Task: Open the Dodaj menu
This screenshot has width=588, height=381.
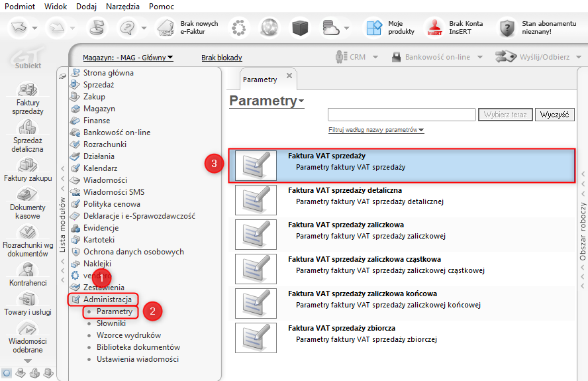Action: point(86,7)
